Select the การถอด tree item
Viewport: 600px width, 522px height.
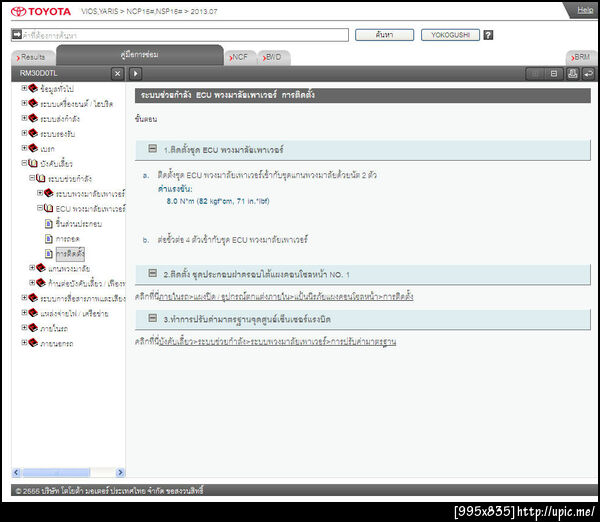(x=67, y=239)
